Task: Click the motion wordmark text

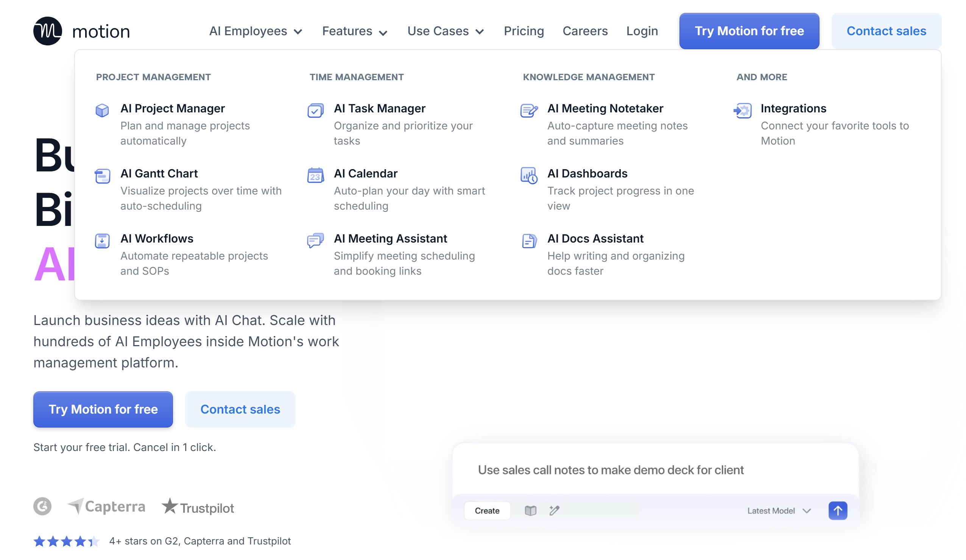Action: click(101, 31)
